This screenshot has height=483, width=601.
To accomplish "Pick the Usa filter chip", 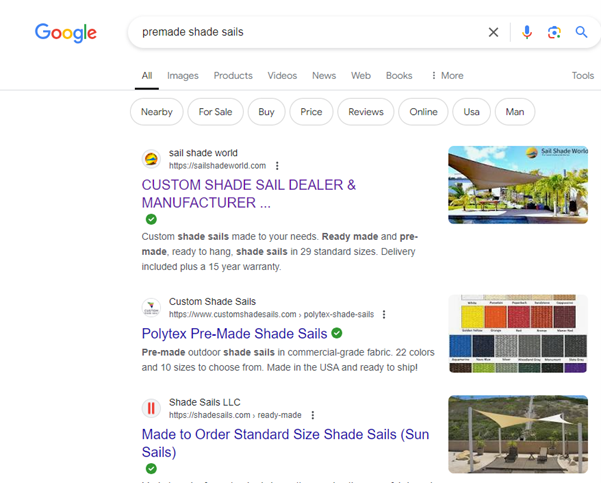I will (x=471, y=112).
